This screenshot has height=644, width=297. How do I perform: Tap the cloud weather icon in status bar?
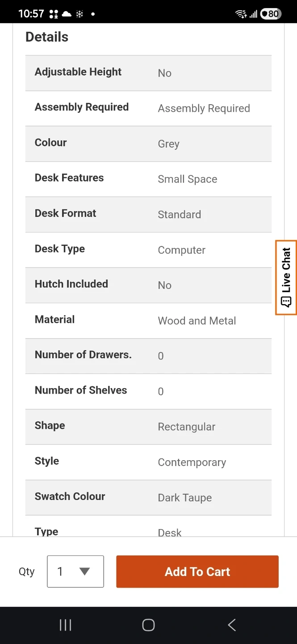click(x=67, y=14)
